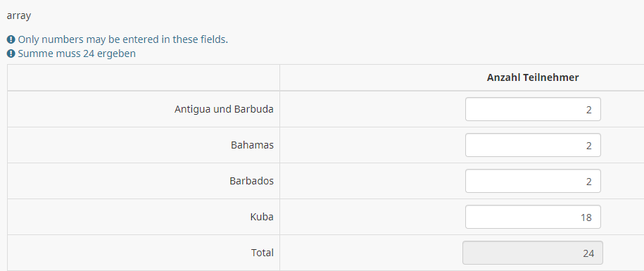Click the Kuba row label
The image size is (644, 271).
(x=262, y=217)
